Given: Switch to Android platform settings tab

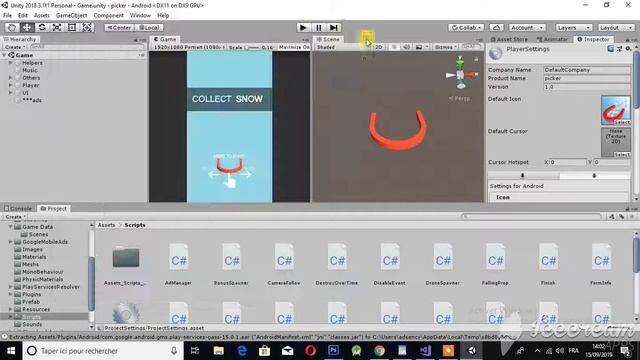Looking at the screenshot, I should (594, 176).
